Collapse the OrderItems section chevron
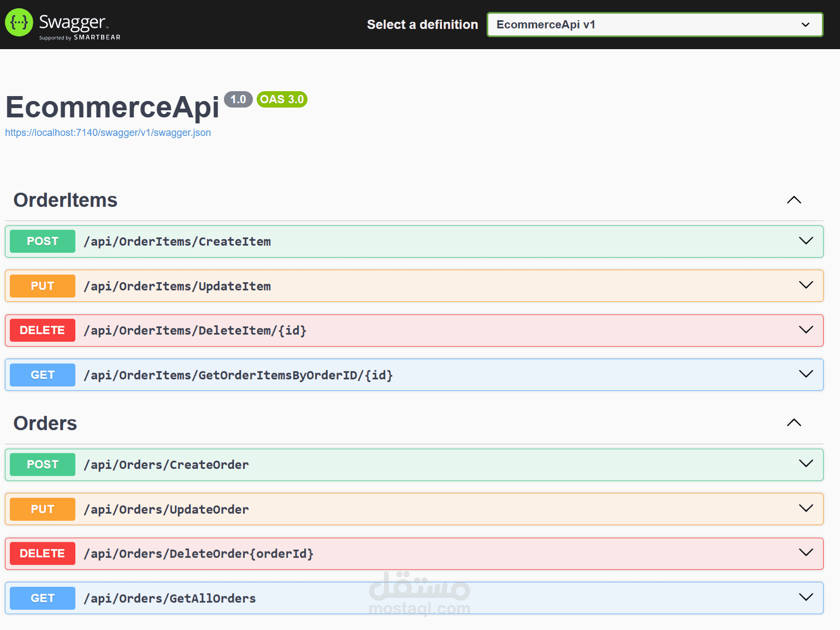 click(x=794, y=200)
